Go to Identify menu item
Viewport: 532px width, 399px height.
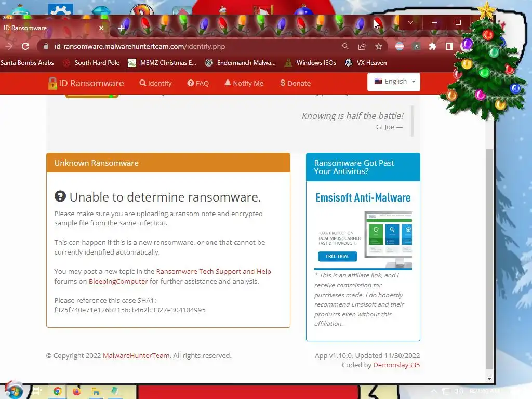(156, 84)
